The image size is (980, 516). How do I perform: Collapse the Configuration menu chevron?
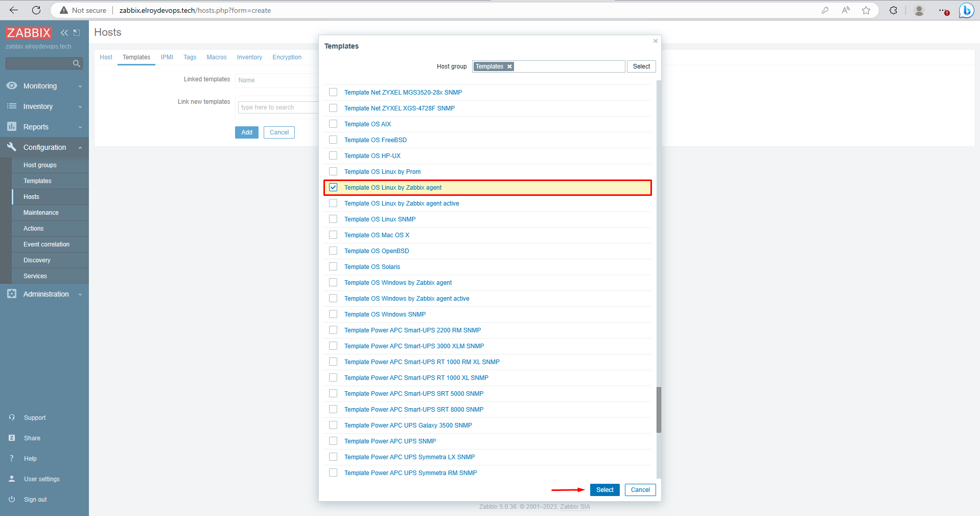(80, 148)
